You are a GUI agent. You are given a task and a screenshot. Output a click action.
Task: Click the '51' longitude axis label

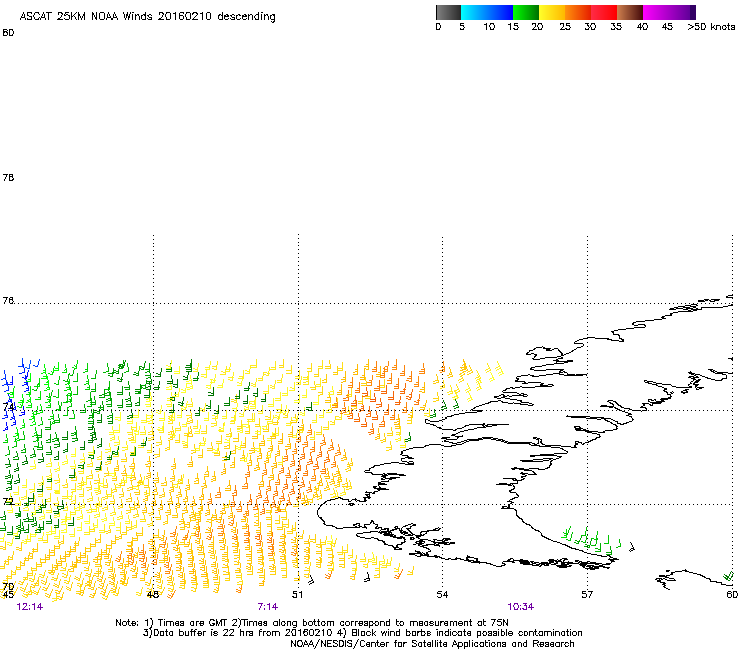pos(297,594)
